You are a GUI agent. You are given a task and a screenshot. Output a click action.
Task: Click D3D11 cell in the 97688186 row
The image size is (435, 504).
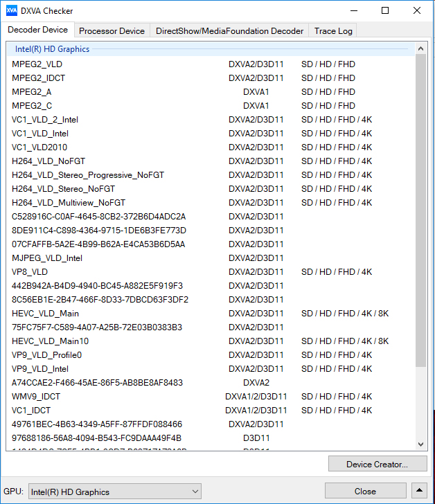tap(256, 438)
